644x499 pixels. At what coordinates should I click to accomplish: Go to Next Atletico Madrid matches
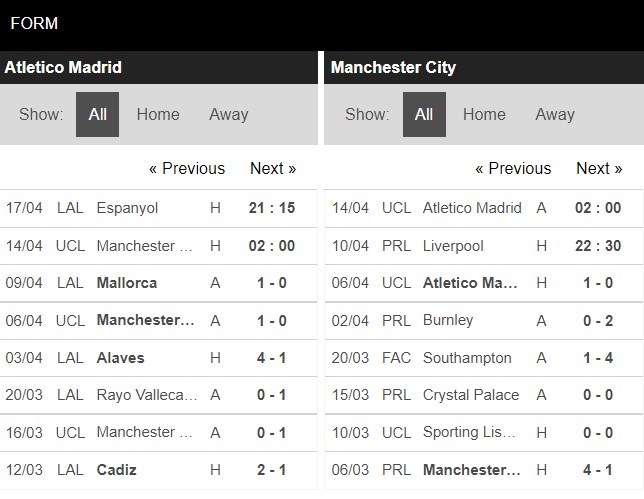pyautogui.click(x=273, y=168)
